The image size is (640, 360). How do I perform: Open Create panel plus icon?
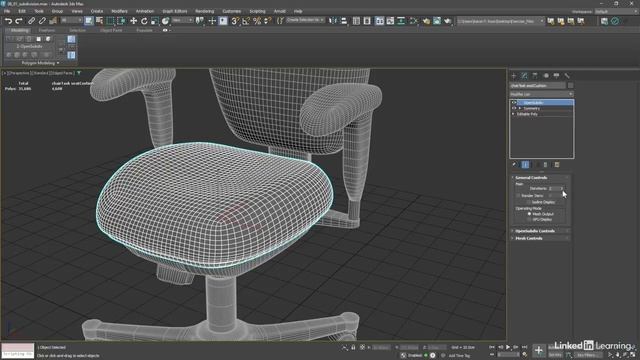[x=514, y=76]
